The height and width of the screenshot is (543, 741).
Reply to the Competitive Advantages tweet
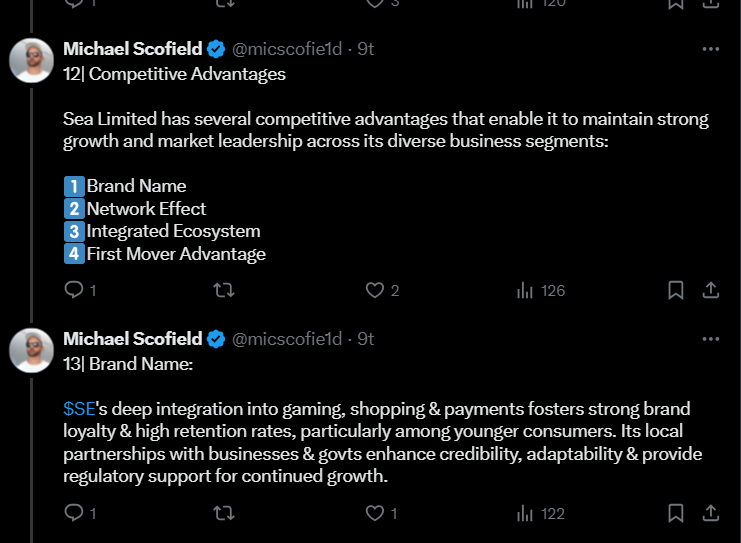(74, 290)
